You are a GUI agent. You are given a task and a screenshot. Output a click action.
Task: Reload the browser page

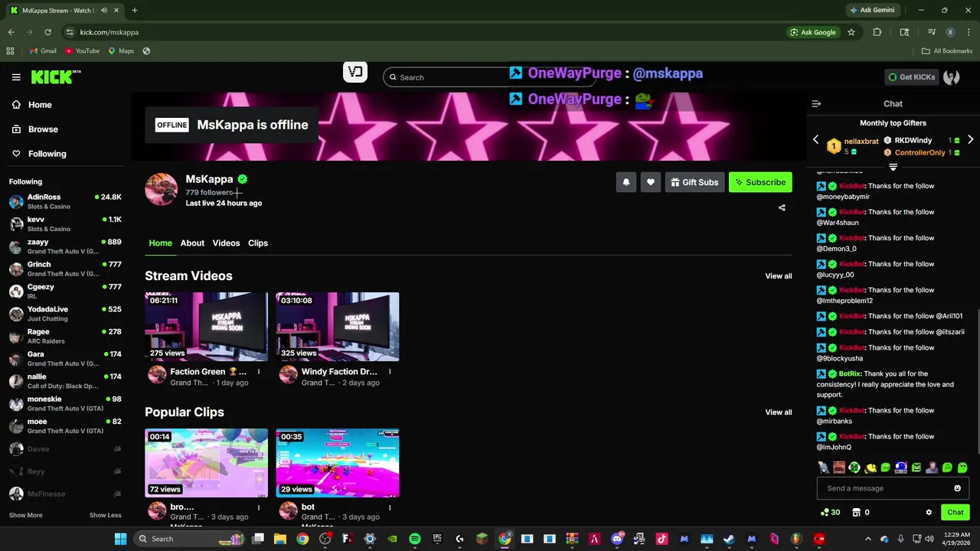[x=47, y=32]
